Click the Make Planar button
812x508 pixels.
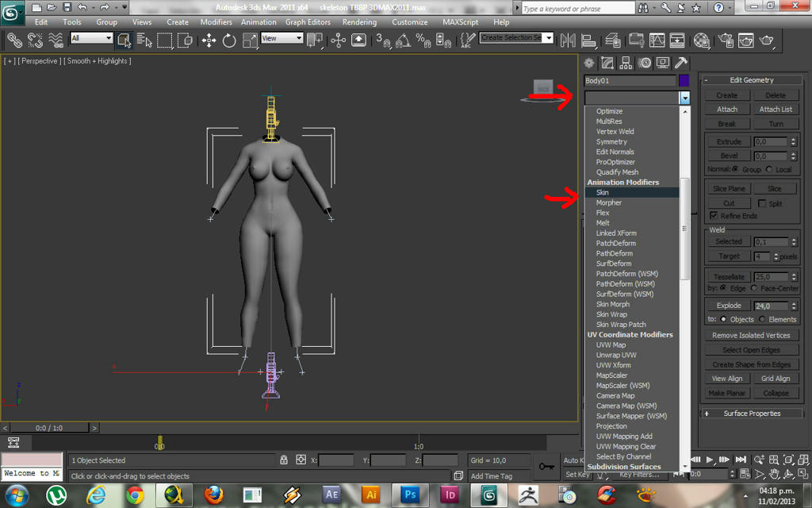click(726, 393)
